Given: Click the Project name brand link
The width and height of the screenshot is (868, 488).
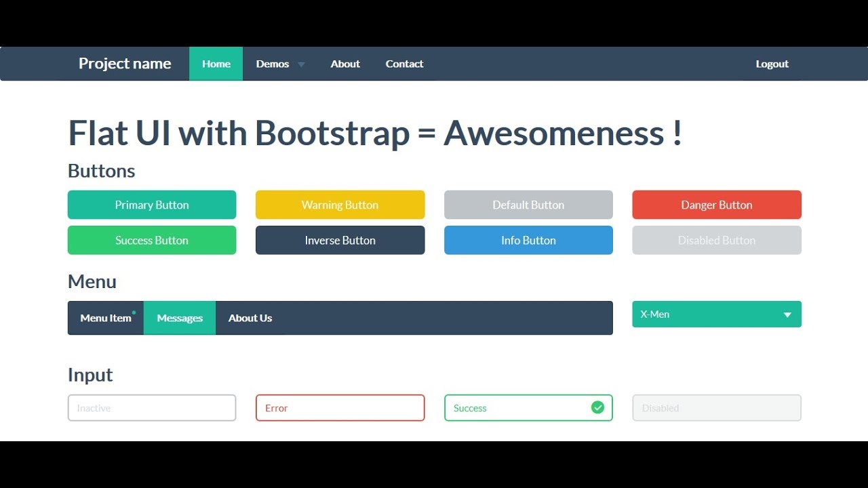Looking at the screenshot, I should 125,64.
